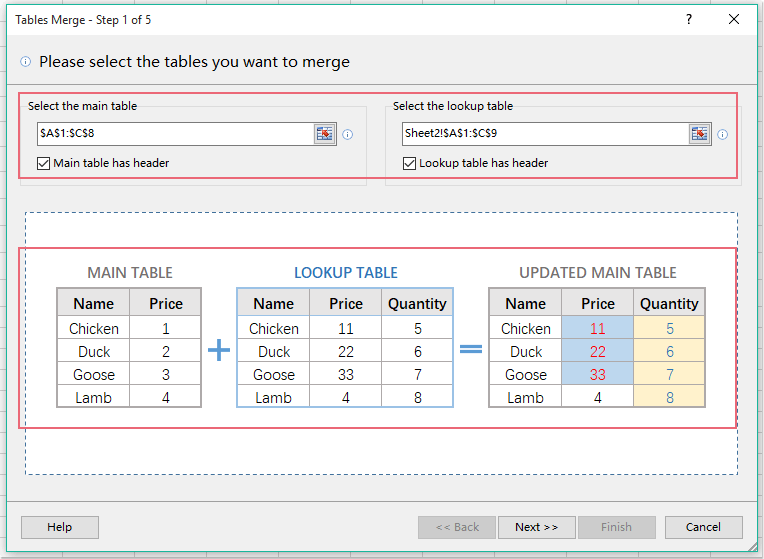Toggle Lookup table has header checkbox
This screenshot has height=559, width=764.
409,163
